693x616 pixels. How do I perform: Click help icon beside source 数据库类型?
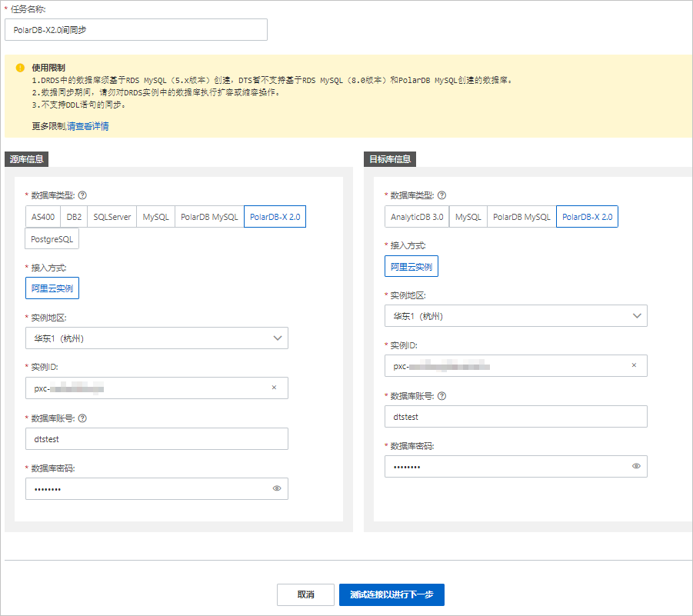(x=82, y=195)
